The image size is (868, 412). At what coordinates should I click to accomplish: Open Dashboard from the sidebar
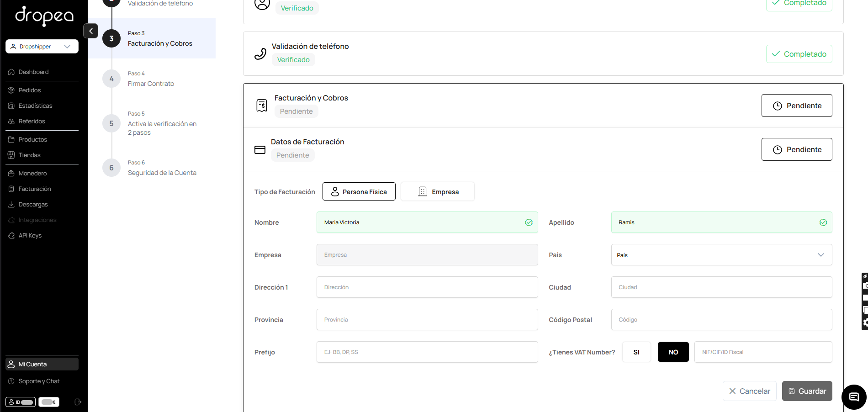[x=33, y=72]
